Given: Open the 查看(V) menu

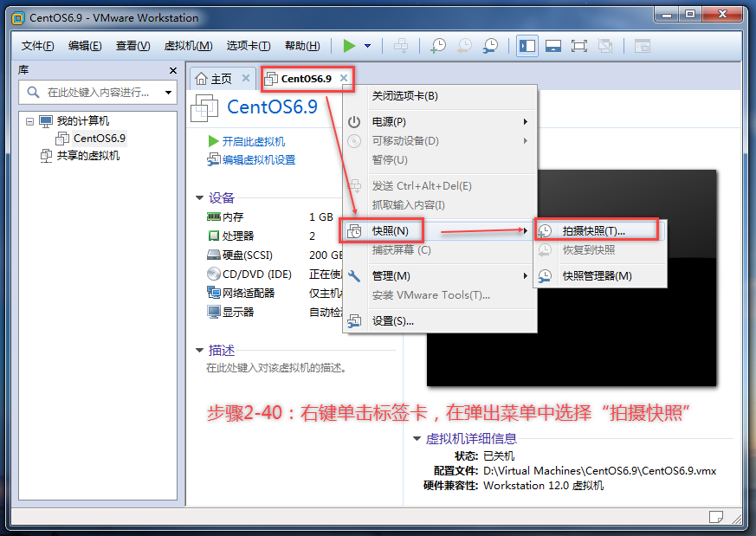Looking at the screenshot, I should click(133, 46).
